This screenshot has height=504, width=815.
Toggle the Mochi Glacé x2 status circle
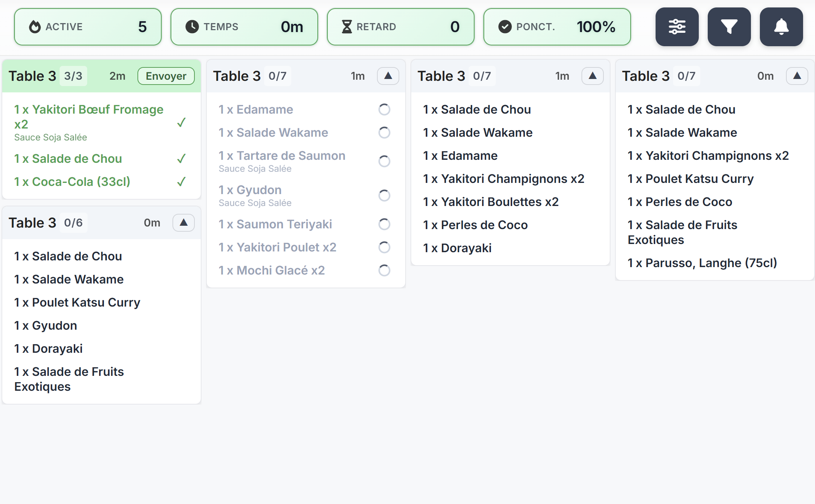(x=384, y=270)
